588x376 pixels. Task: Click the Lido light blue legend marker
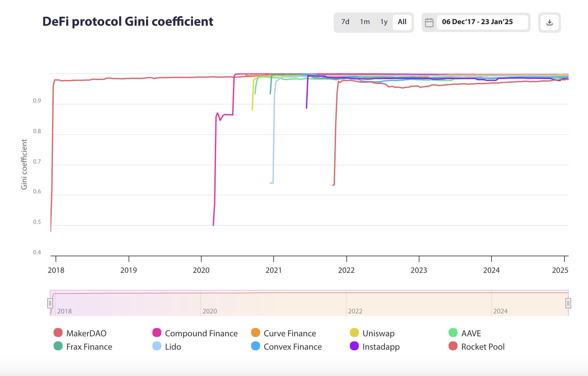(157, 346)
